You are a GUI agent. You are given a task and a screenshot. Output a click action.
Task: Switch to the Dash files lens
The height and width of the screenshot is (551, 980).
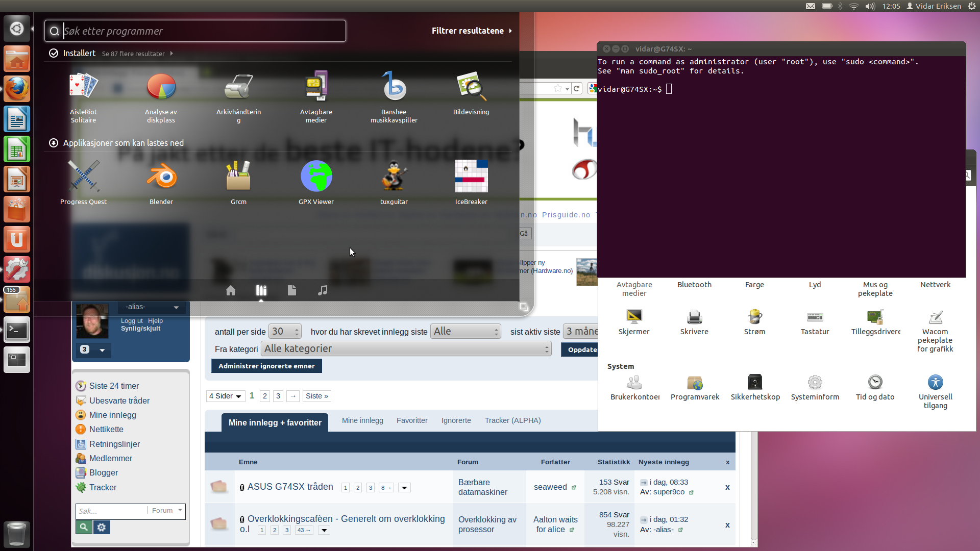(292, 290)
